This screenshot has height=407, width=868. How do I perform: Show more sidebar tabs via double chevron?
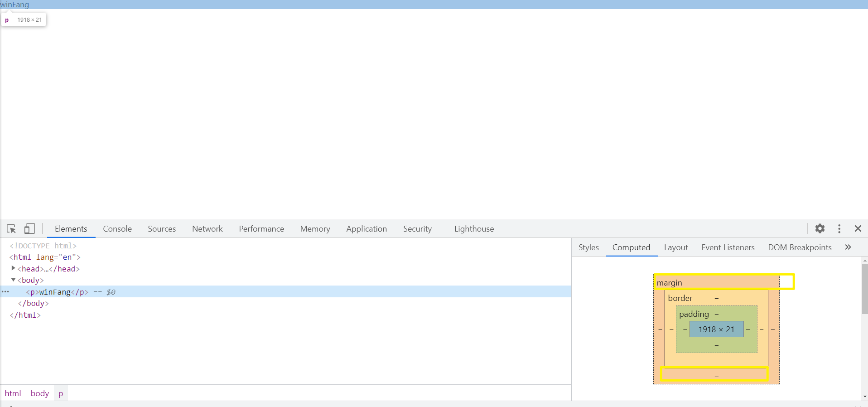[x=848, y=247]
